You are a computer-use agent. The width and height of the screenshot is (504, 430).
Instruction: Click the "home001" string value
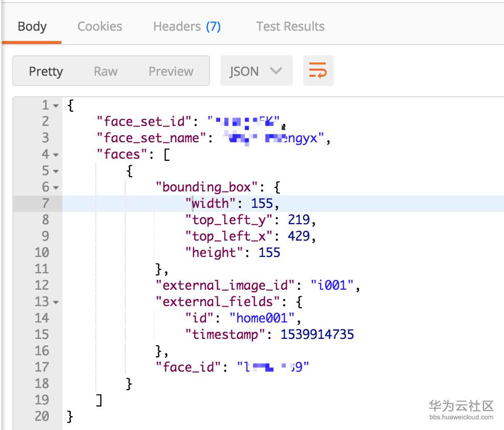click(262, 318)
